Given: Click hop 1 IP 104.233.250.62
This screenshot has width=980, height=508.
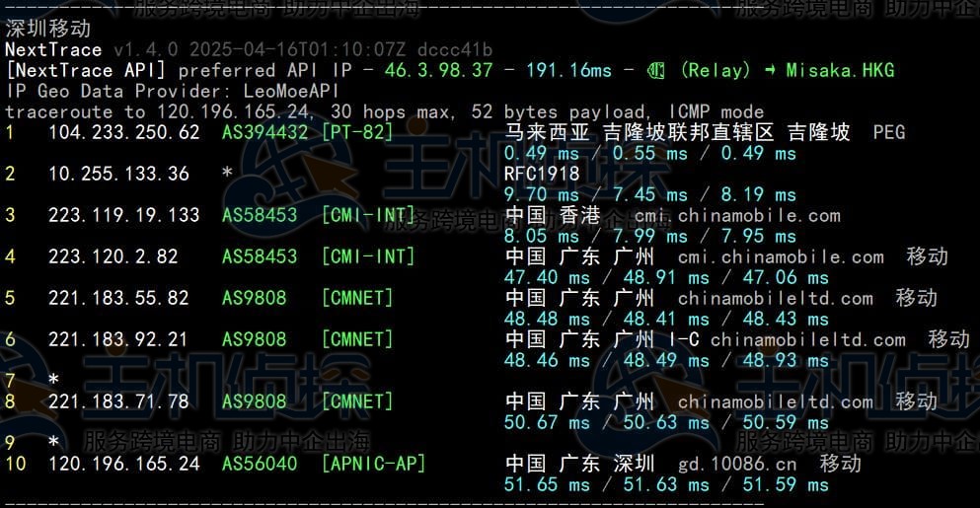Looking at the screenshot, I should point(124,132).
